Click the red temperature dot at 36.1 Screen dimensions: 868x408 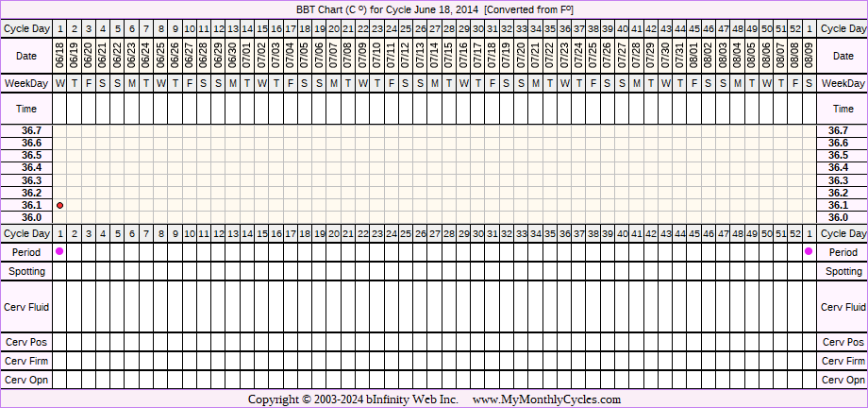click(x=60, y=205)
